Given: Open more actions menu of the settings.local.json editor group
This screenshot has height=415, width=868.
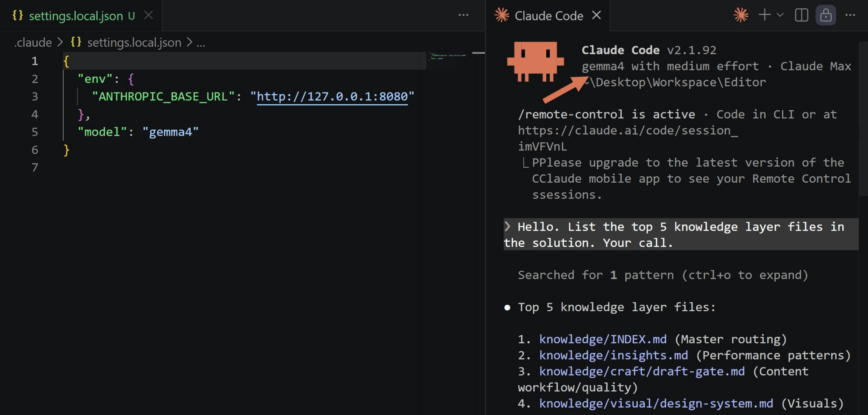Looking at the screenshot, I should point(464,15).
